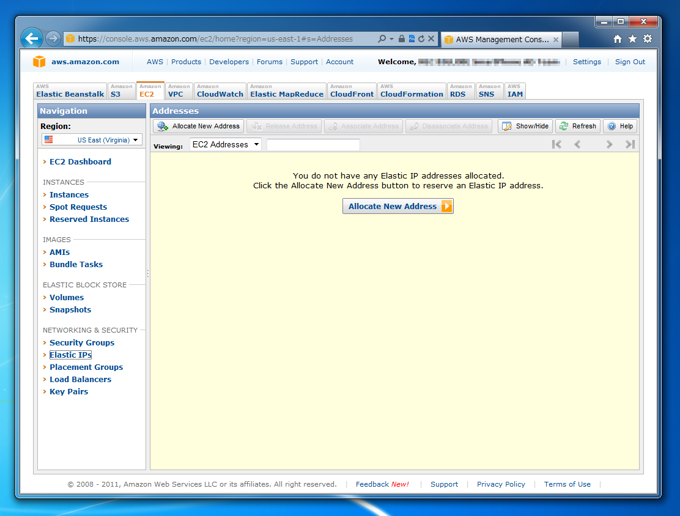Image resolution: width=680 pixels, height=516 pixels.
Task: Go to next page of addresses
Action: pyautogui.click(x=609, y=144)
